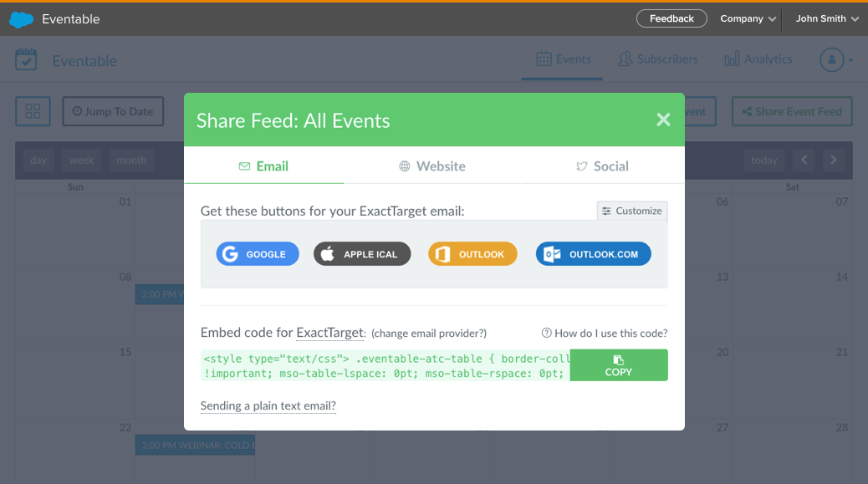
Task: Click inside the embed code field
Action: [385, 365]
